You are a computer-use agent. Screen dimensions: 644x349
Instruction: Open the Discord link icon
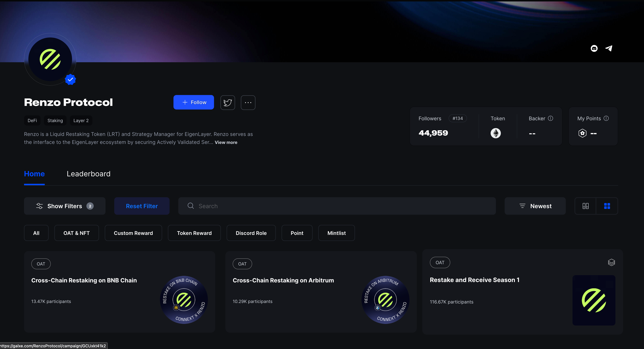[x=594, y=48]
